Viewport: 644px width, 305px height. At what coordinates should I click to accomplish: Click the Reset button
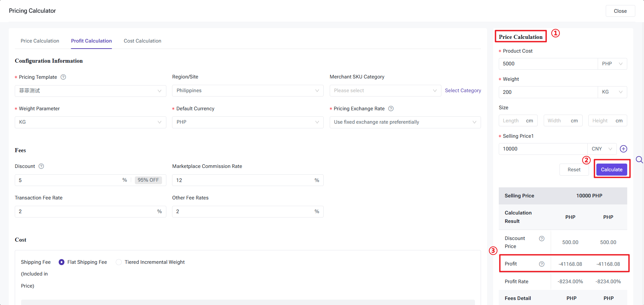(574, 170)
